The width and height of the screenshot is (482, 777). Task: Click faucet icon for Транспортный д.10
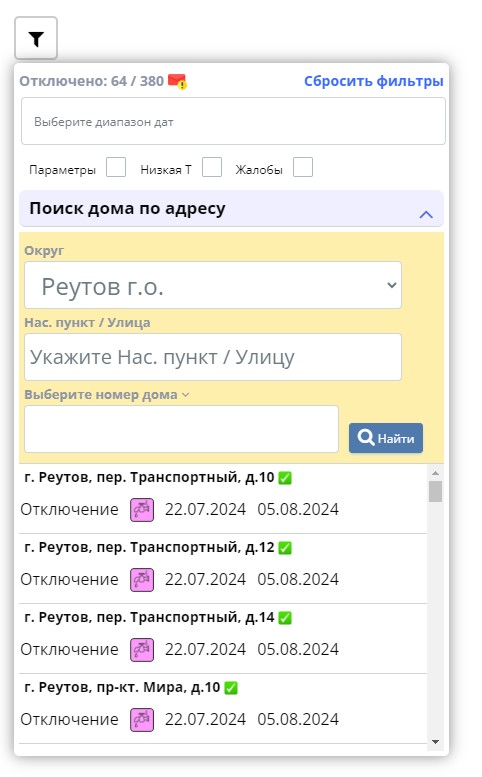[142, 510]
